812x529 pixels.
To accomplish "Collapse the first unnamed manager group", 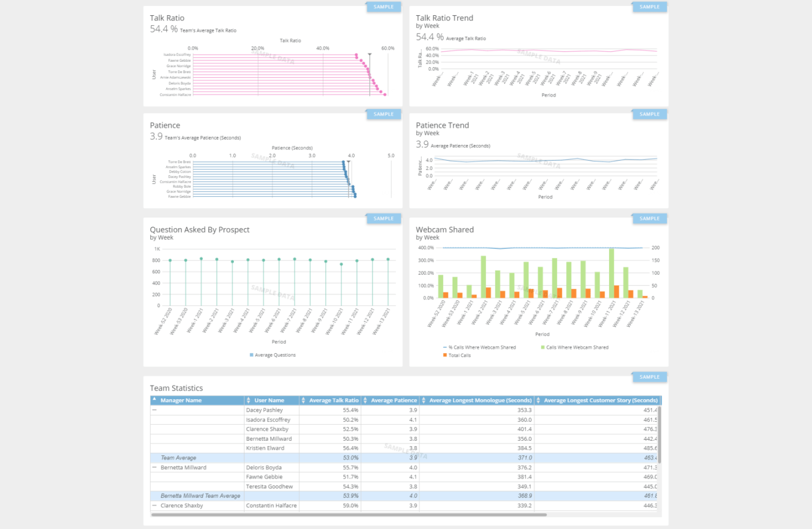I will pos(154,410).
